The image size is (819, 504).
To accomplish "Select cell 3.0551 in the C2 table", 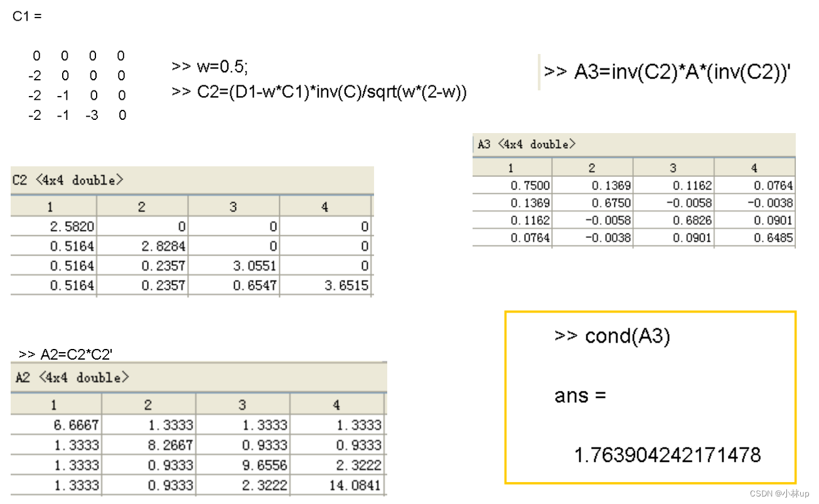I will 233,265.
